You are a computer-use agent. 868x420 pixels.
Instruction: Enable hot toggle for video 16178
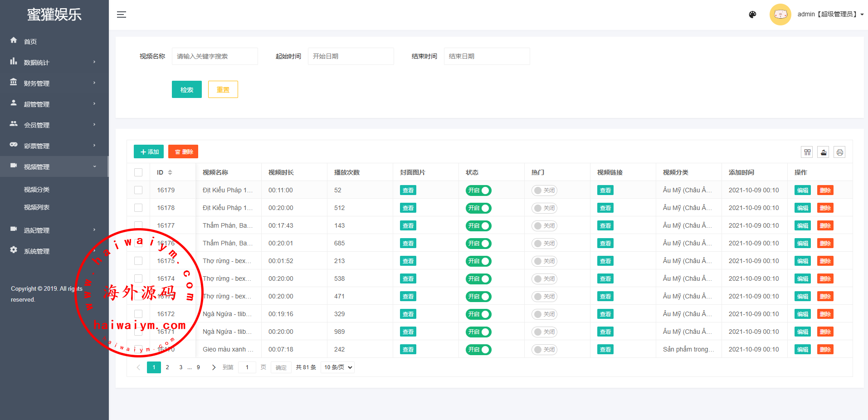pos(544,208)
